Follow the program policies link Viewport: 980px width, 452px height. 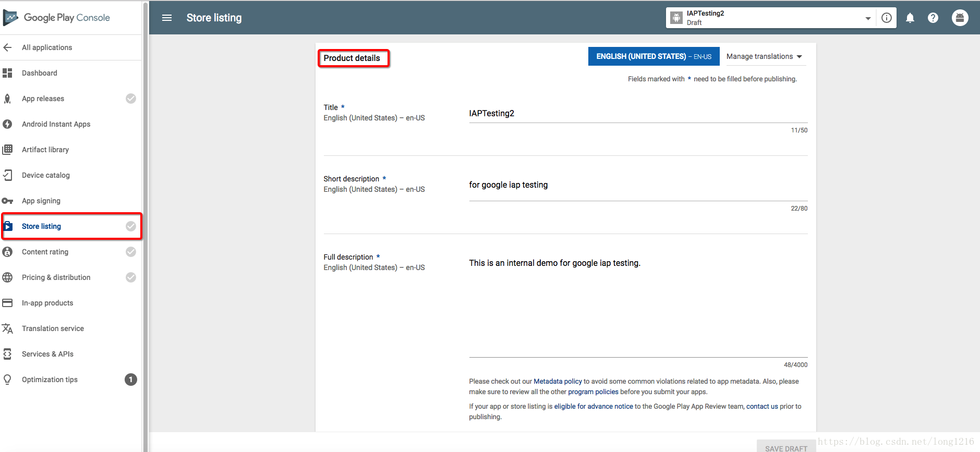tap(593, 392)
